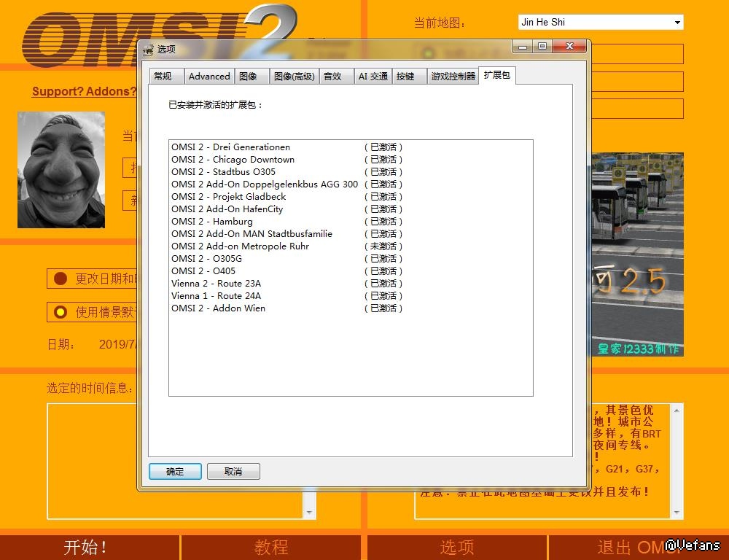Open the AI 交通 tab
Viewport: 729px width, 560px height.
373,77
